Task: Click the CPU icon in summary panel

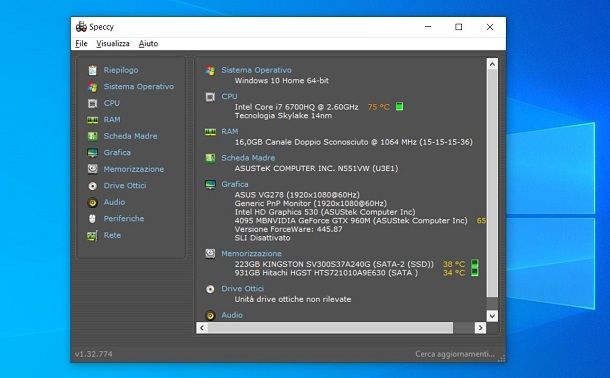Action: click(210, 97)
